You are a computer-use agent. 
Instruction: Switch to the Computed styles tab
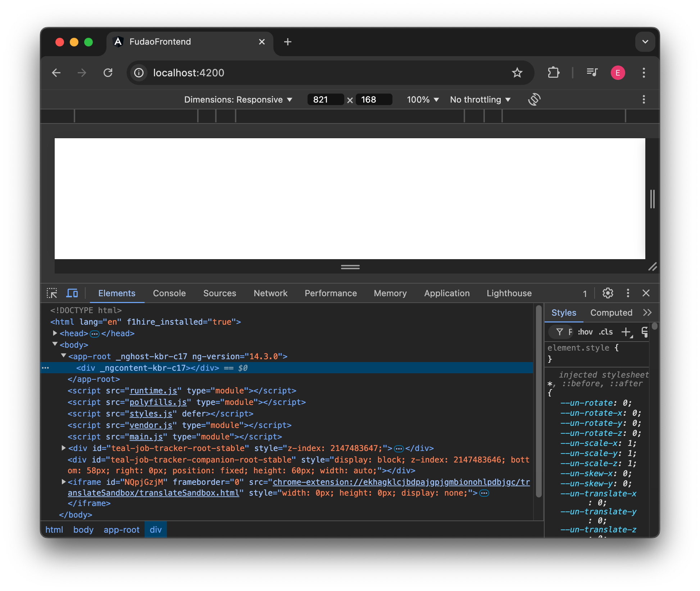tap(611, 312)
